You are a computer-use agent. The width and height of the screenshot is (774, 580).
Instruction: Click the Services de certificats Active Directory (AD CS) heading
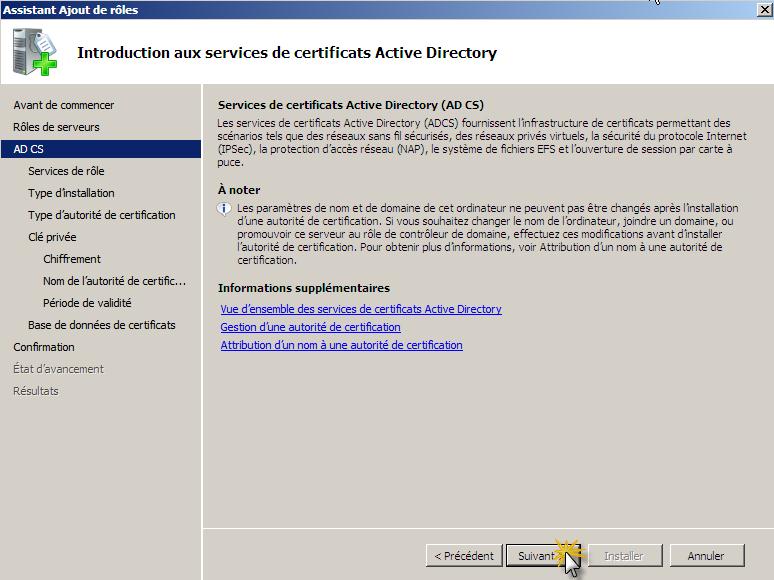coord(350,105)
